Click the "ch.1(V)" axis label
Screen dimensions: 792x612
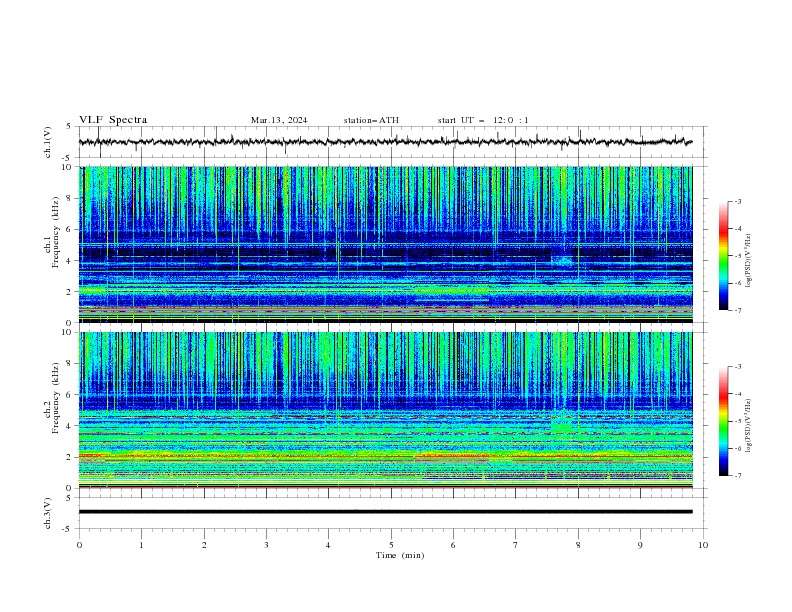pos(48,142)
